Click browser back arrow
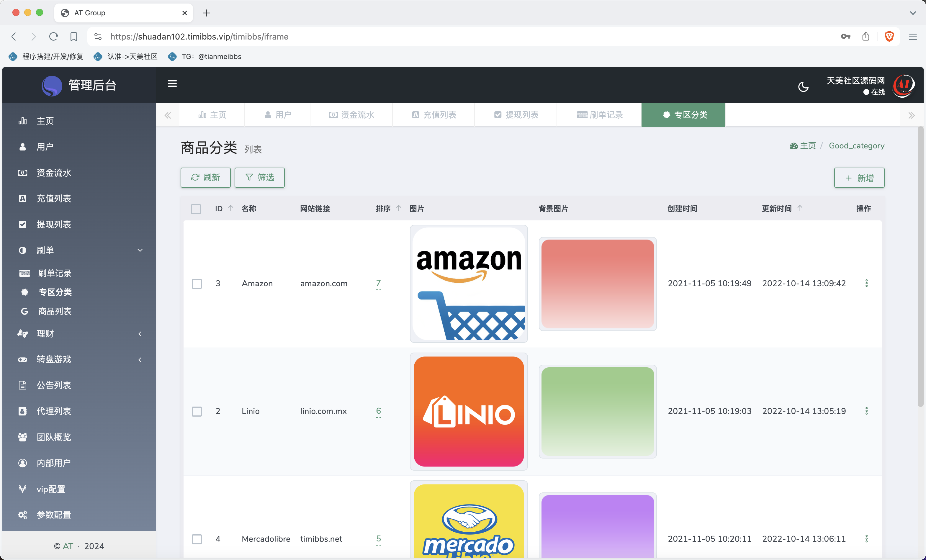This screenshot has width=926, height=560. click(x=14, y=37)
